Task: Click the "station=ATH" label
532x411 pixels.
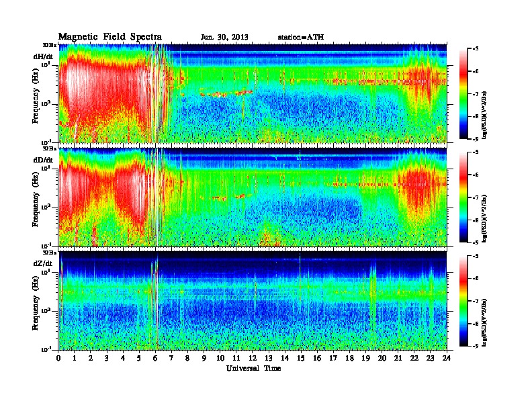Action: (x=301, y=37)
